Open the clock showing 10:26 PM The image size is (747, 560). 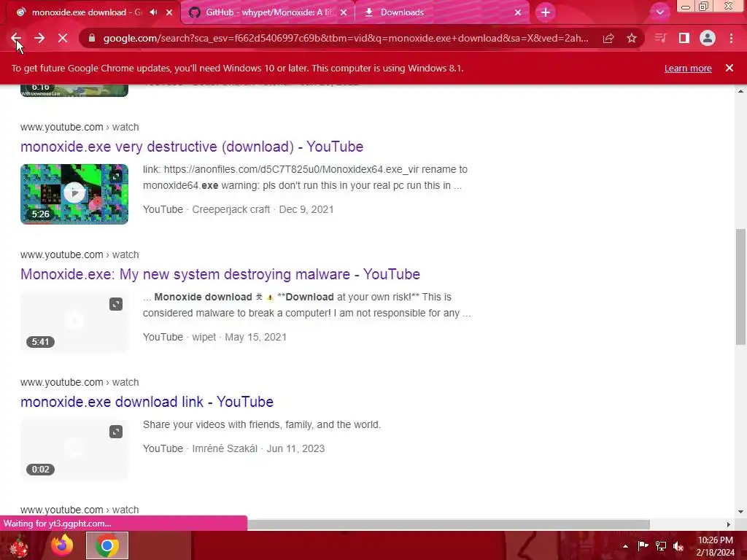pyautogui.click(x=716, y=546)
